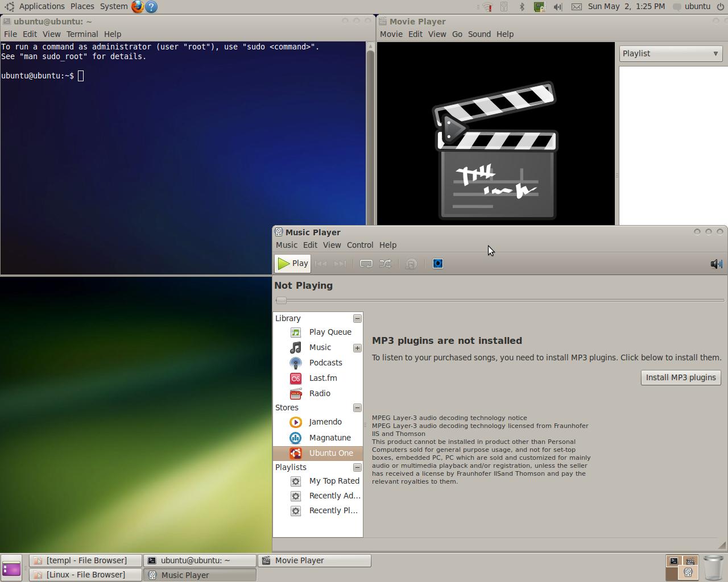Click the panel volume speaker icon
Viewport: 728px width, 582px height.
(x=558, y=7)
